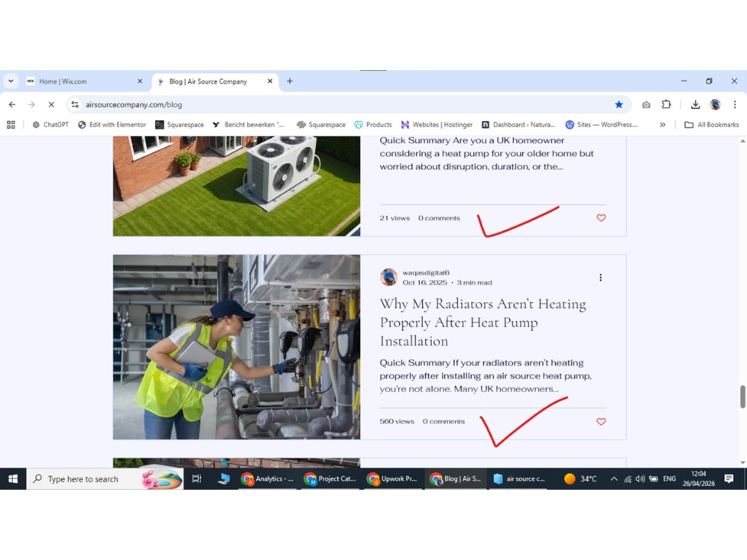Image resolution: width=747 pixels, height=560 pixels.
Task: Click '0 comments' on the radiators post
Action: (444, 421)
